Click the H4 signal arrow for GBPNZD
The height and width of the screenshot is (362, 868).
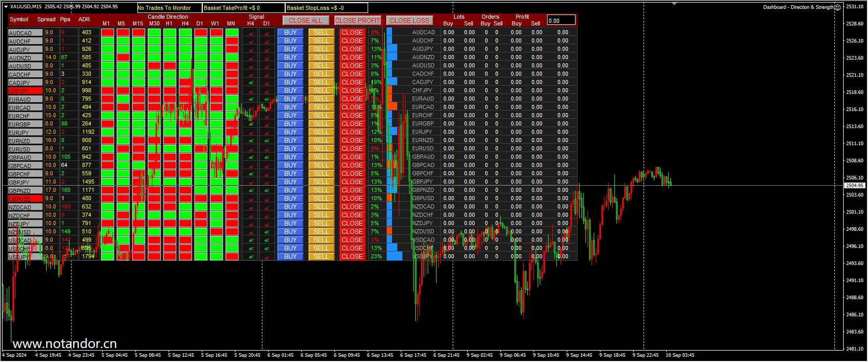coord(251,190)
